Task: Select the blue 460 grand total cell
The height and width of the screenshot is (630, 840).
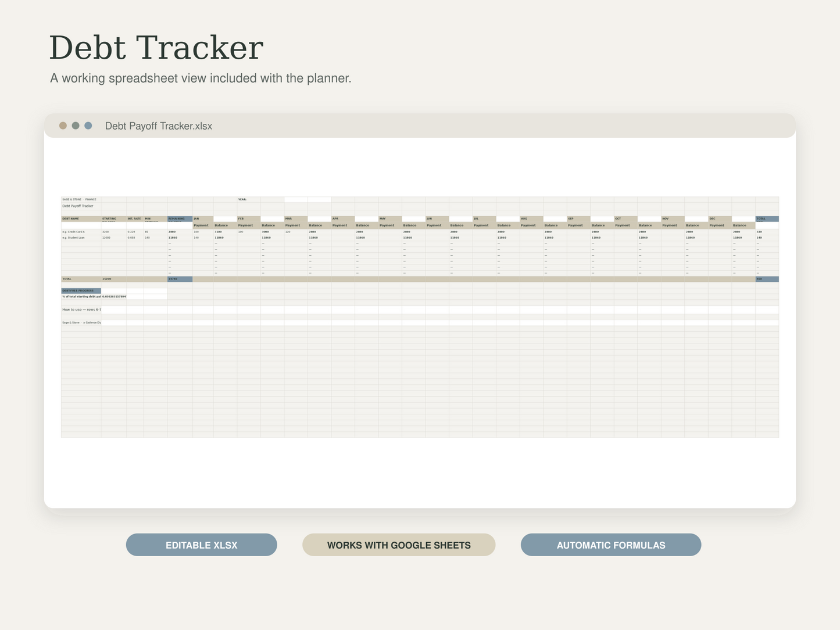Action: tap(767, 279)
